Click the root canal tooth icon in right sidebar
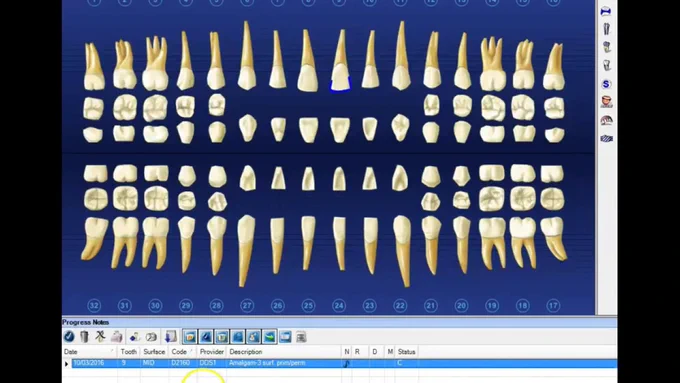 pos(606,29)
